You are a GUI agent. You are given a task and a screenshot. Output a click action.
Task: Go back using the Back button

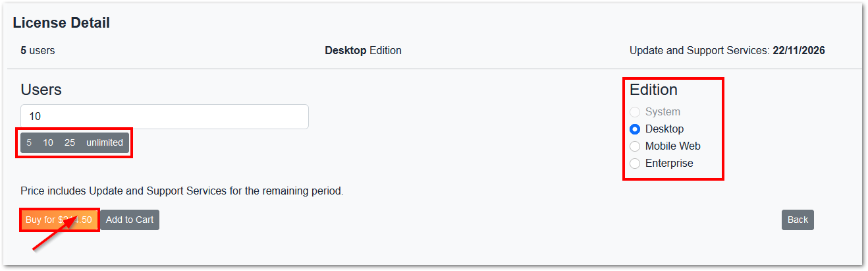point(798,220)
